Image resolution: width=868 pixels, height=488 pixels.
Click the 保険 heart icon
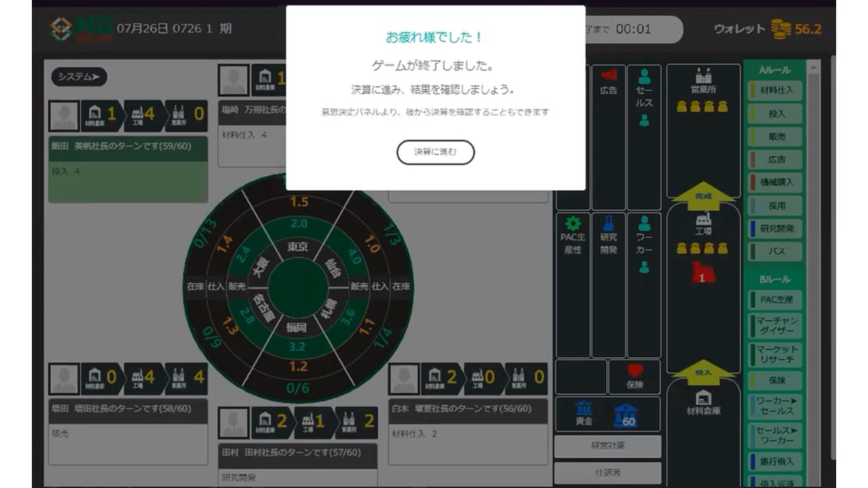coord(634,371)
